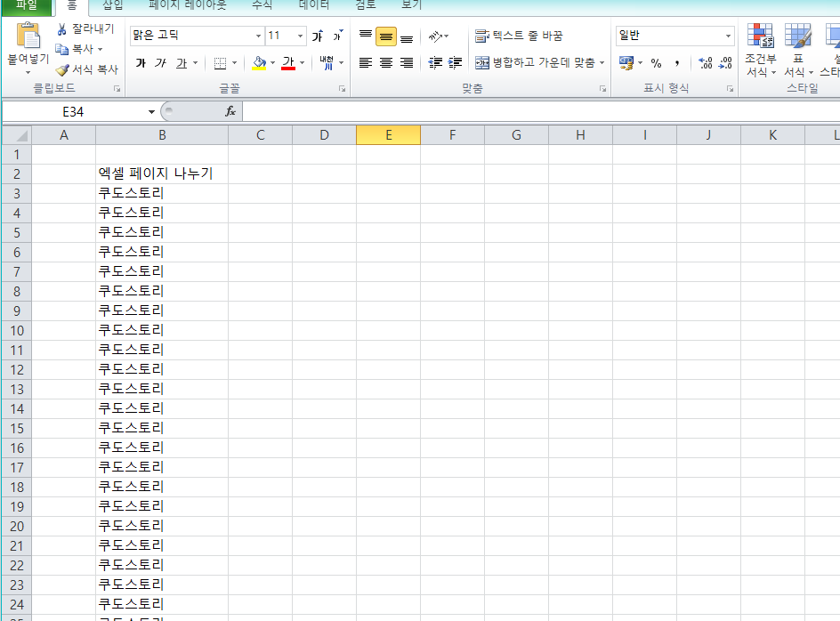
Task: Open number format (표시 형식) dialog launcher
Action: [730, 89]
